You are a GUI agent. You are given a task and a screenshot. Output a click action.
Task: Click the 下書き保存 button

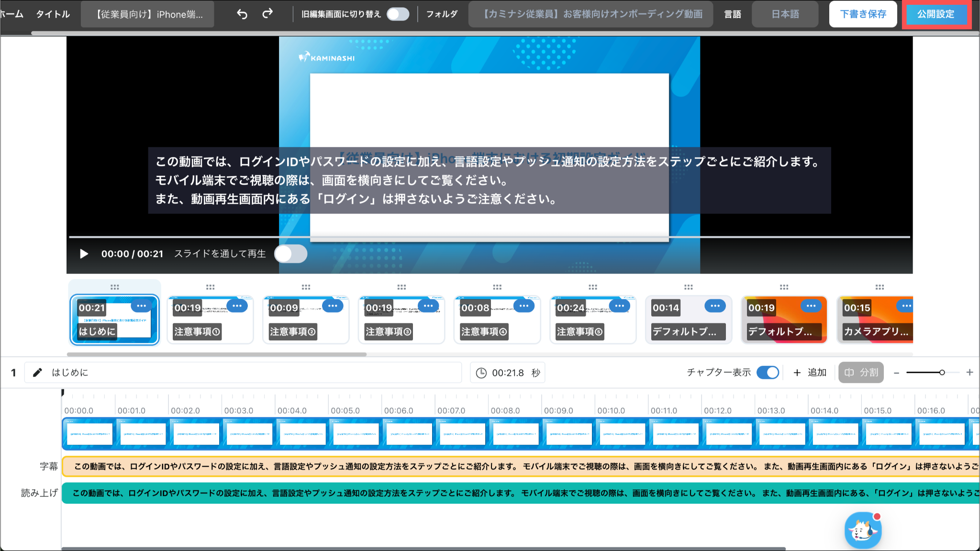863,14
